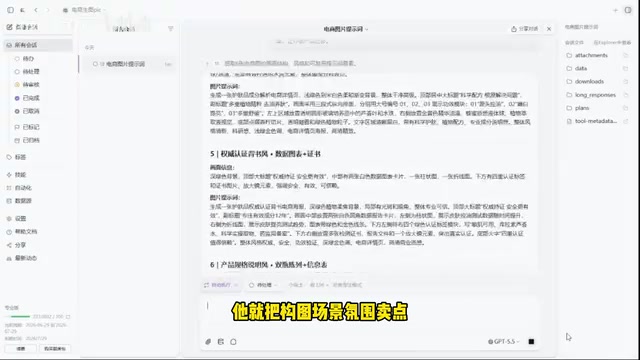The width and height of the screenshot is (640, 360).
Task: Open 最新动态 latest news
Action: point(26,258)
